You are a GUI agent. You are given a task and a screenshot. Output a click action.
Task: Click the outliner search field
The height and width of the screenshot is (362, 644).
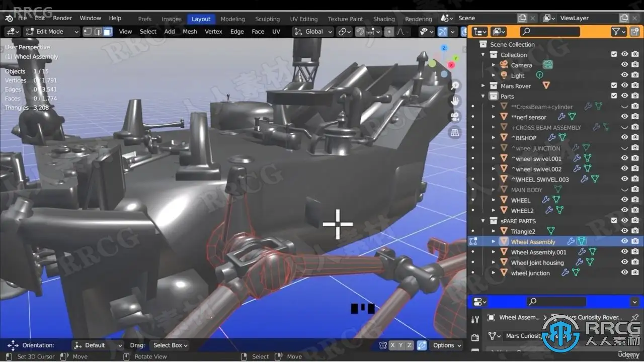tap(549, 32)
